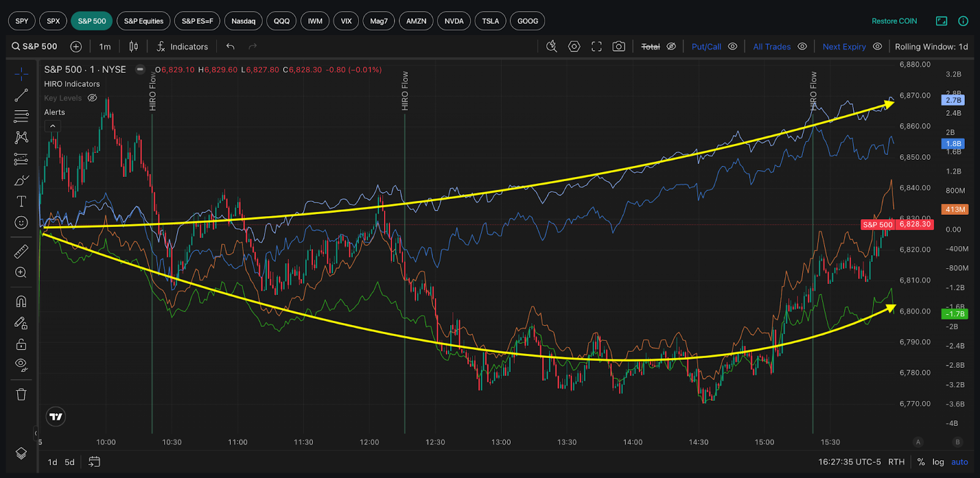Switch to the SPY tab

point(22,21)
